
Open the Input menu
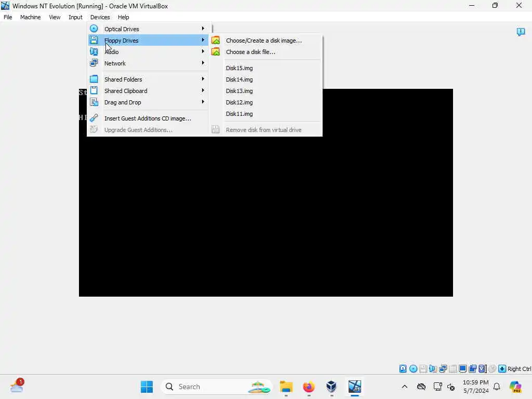pos(75,17)
